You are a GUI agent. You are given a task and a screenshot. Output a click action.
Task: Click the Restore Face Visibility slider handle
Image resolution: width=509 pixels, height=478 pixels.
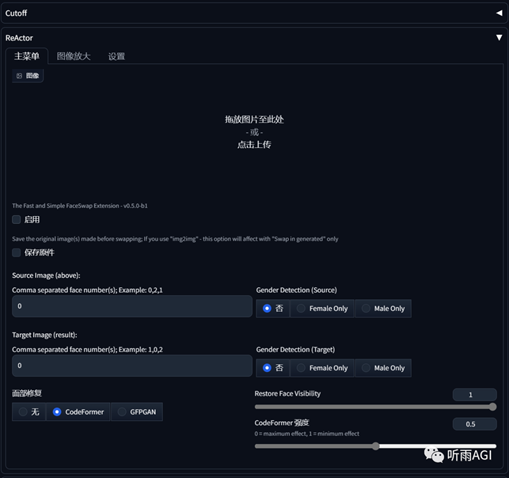pyautogui.click(x=493, y=407)
